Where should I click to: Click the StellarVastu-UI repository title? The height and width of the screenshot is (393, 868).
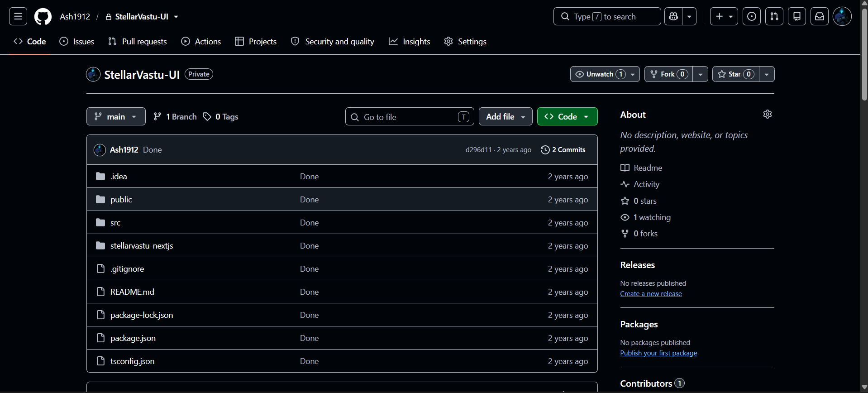pos(142,75)
